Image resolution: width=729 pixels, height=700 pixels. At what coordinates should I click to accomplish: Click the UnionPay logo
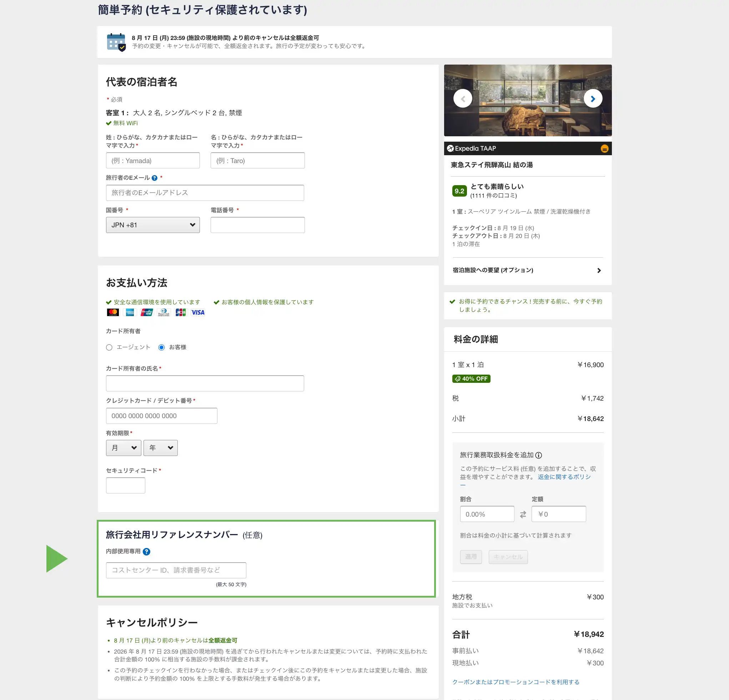(146, 312)
